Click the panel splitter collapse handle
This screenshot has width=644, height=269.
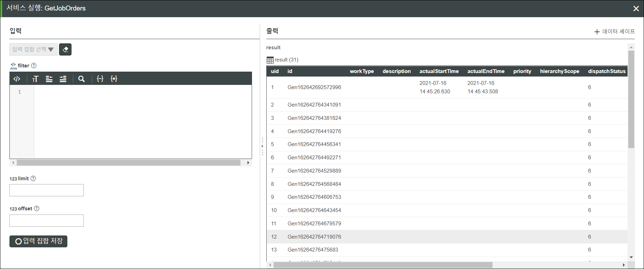pyautogui.click(x=262, y=146)
